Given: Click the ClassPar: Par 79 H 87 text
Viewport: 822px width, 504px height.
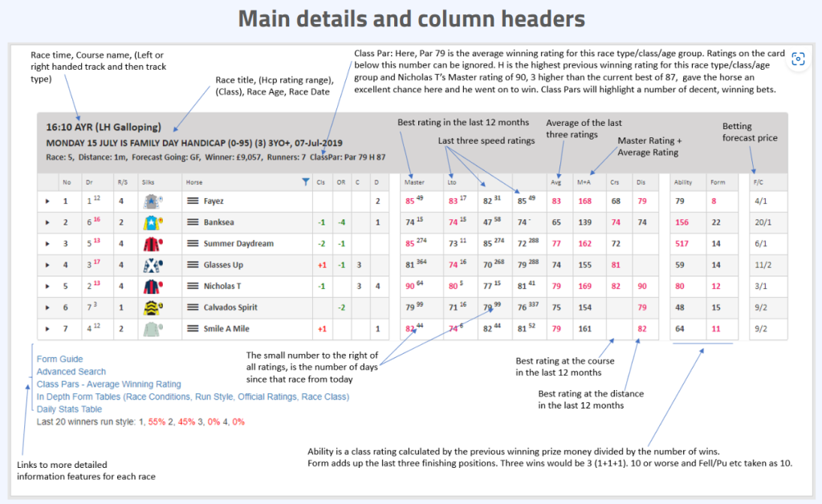Looking at the screenshot, I should (348, 157).
